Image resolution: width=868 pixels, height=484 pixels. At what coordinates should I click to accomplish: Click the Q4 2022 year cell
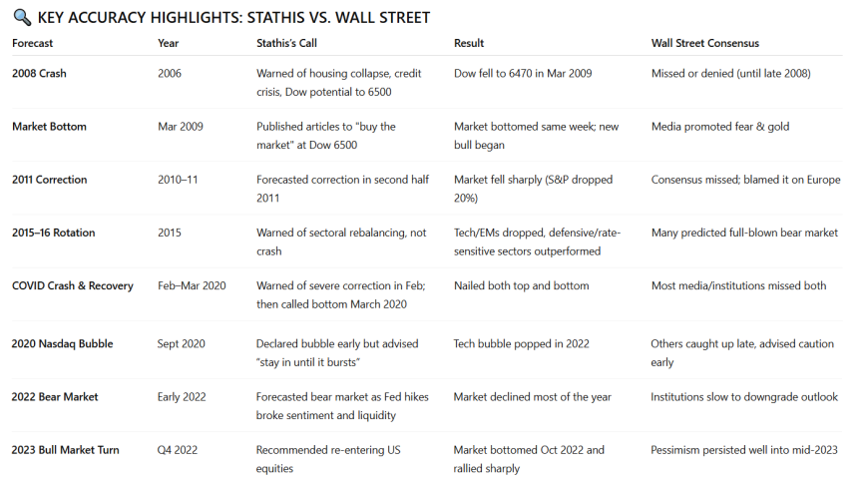click(176, 449)
